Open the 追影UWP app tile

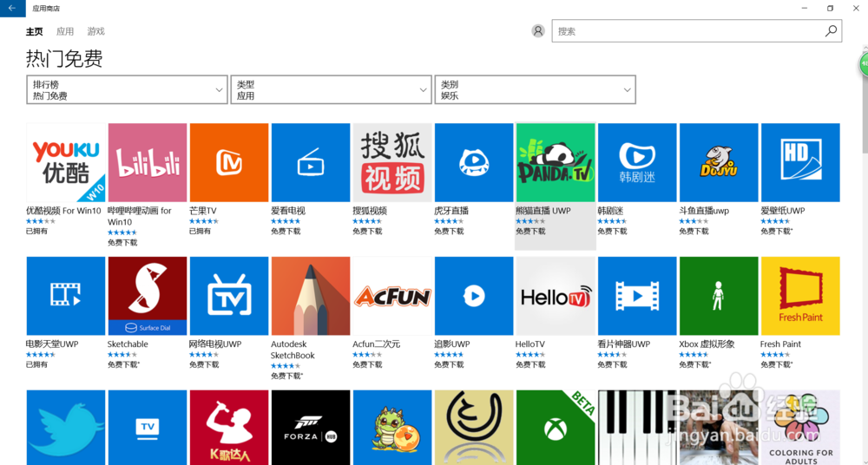coord(474,296)
